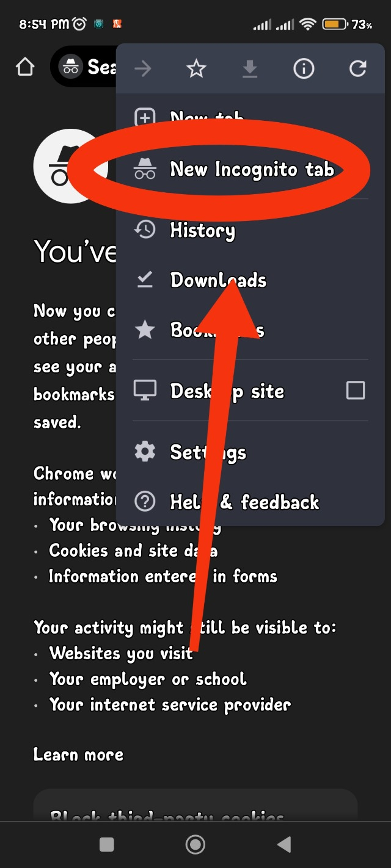391x868 pixels.
Task: Tap the recent apps square button
Action: point(107,844)
